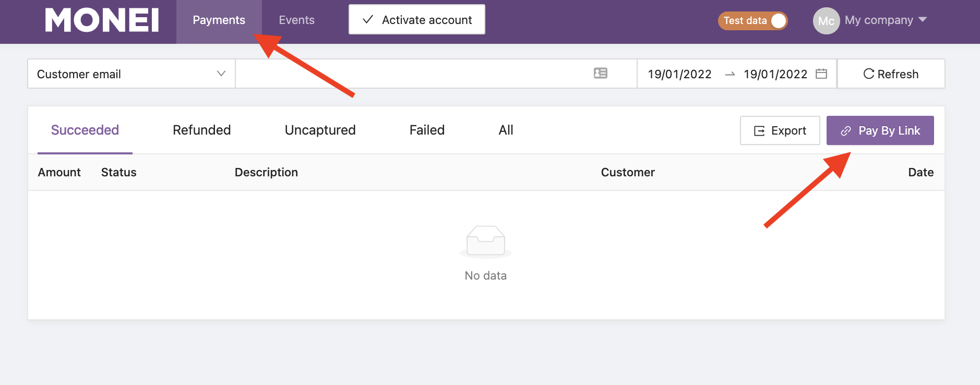This screenshot has width=980, height=385.
Task: Switch to the Uncaptured tab
Action: tap(320, 130)
